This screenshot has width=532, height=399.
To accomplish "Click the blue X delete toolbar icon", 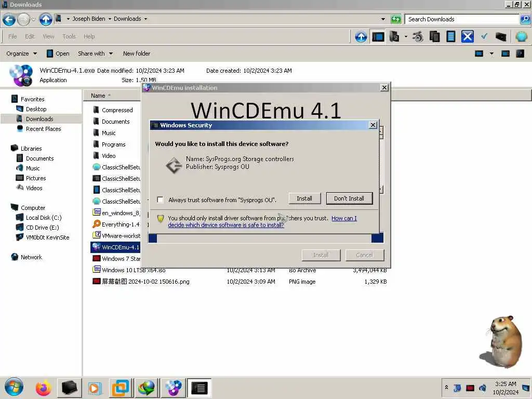I will click(467, 37).
